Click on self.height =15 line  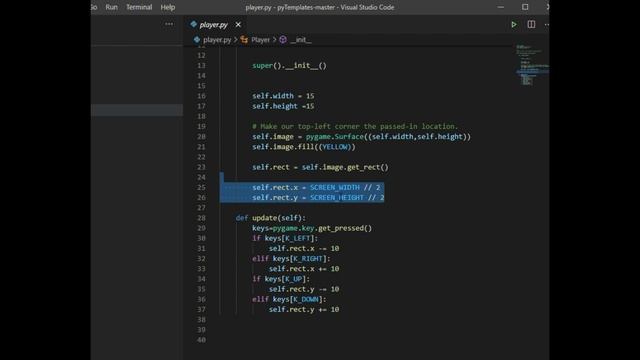[x=283, y=106]
